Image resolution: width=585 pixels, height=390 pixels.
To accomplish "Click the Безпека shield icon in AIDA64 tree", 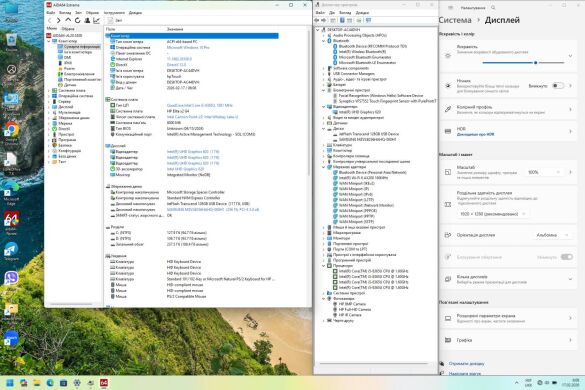I will [54, 145].
